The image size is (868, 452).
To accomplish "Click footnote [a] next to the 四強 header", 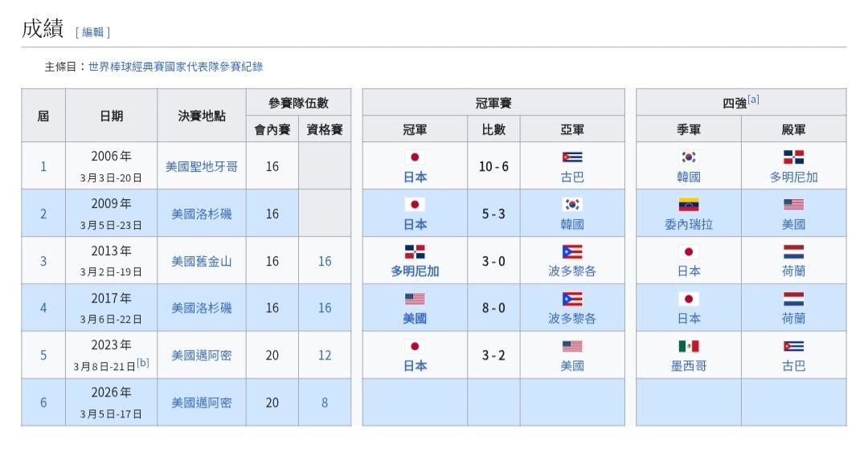I will click(x=753, y=100).
